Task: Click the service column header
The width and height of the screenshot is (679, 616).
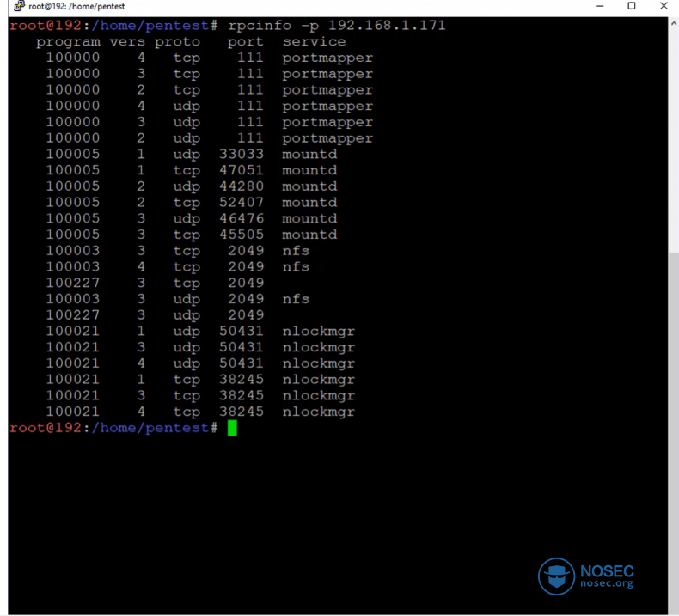Action: (314, 41)
